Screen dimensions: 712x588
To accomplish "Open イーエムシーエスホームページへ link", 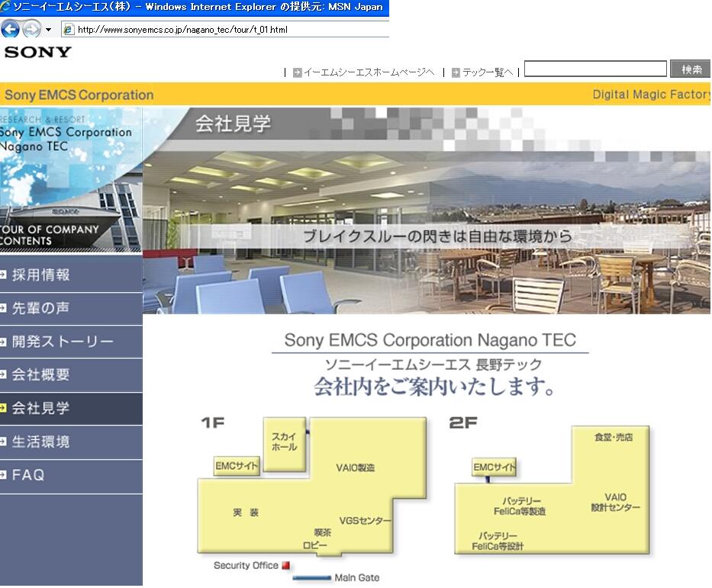I will (369, 72).
